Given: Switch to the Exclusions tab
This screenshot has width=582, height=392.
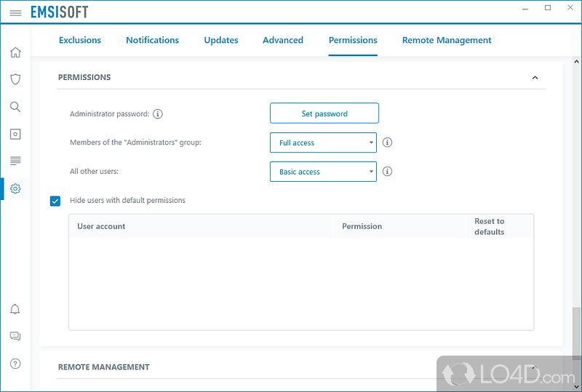Looking at the screenshot, I should 80,40.
